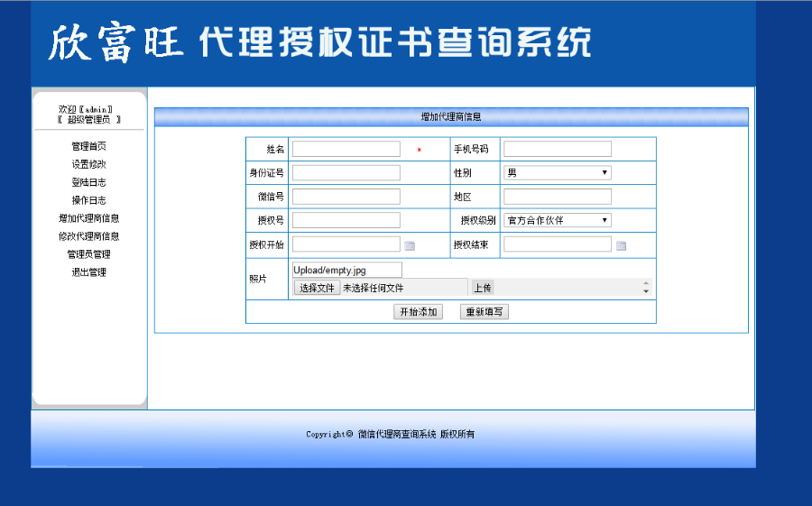
Task: Click the 欢迎 admin greeting text
Action: point(86,109)
